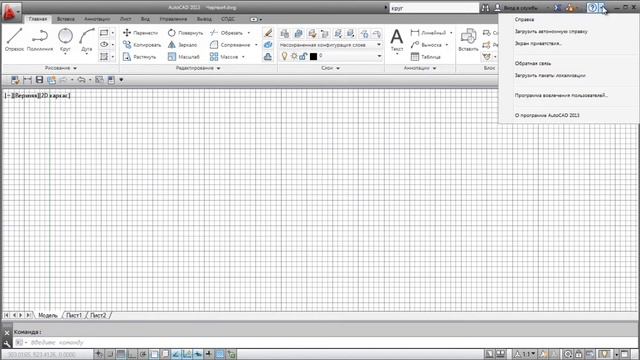The width and height of the screenshot is (640, 360).
Task: Click the question mark help icon
Action: [592, 8]
